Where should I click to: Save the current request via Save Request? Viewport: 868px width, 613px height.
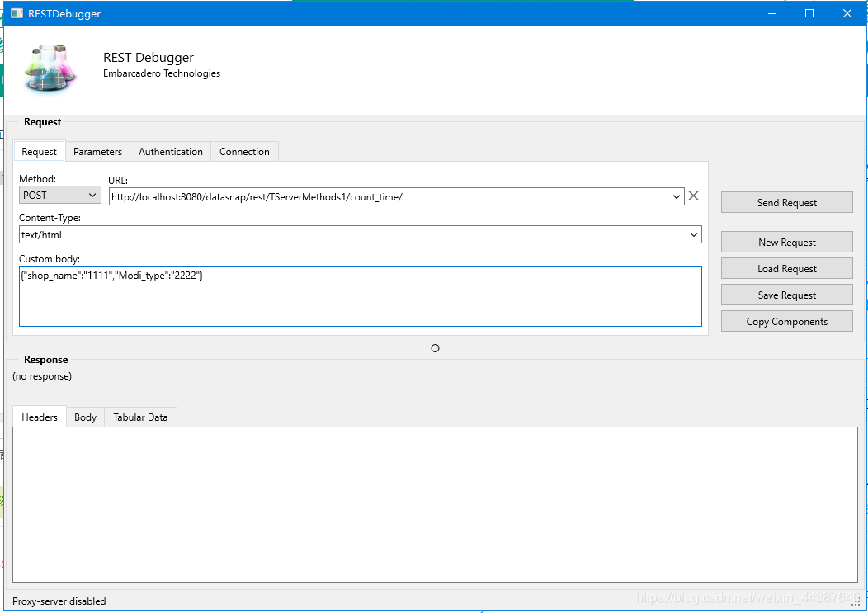[x=785, y=295]
